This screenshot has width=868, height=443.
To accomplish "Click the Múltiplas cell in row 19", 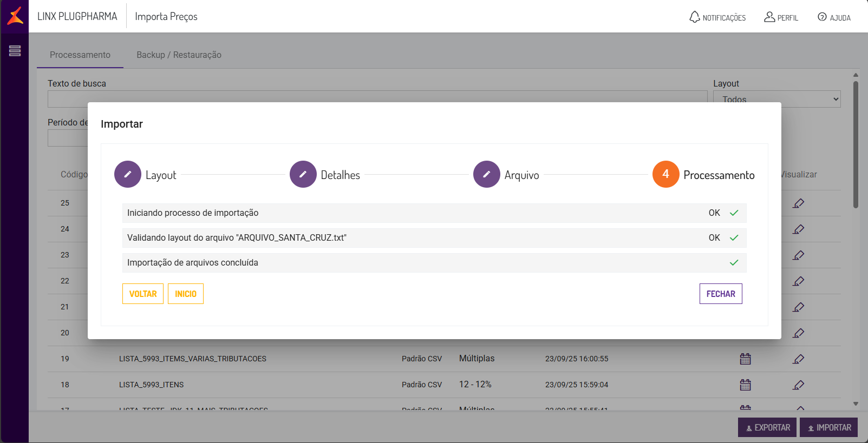I will tap(477, 358).
